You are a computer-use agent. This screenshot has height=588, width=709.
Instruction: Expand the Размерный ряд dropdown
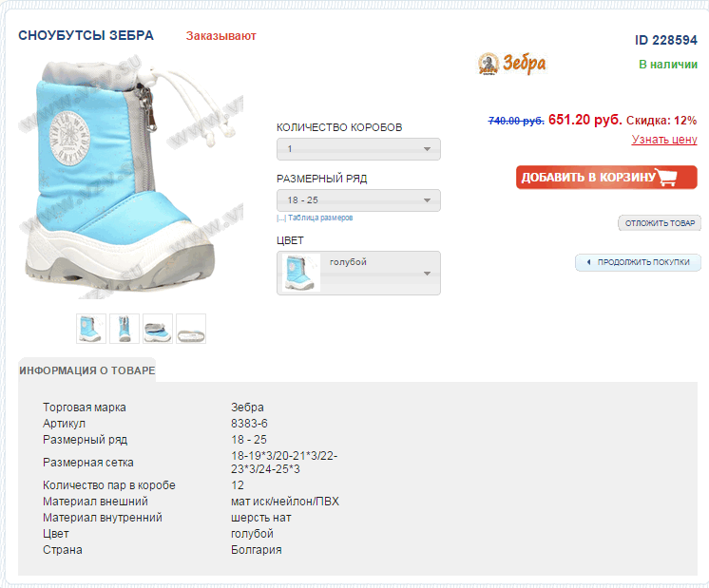[358, 200]
